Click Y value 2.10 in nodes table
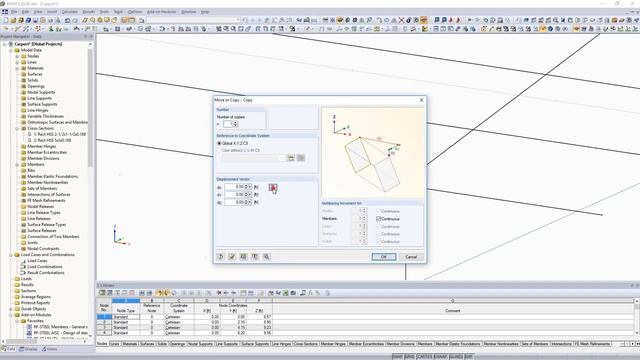This screenshot has height=360, width=640. tap(233, 322)
